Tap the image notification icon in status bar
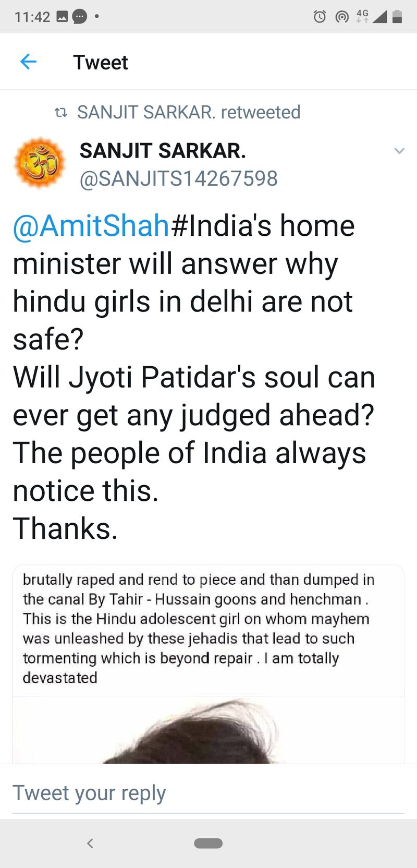417x868 pixels. point(62,17)
